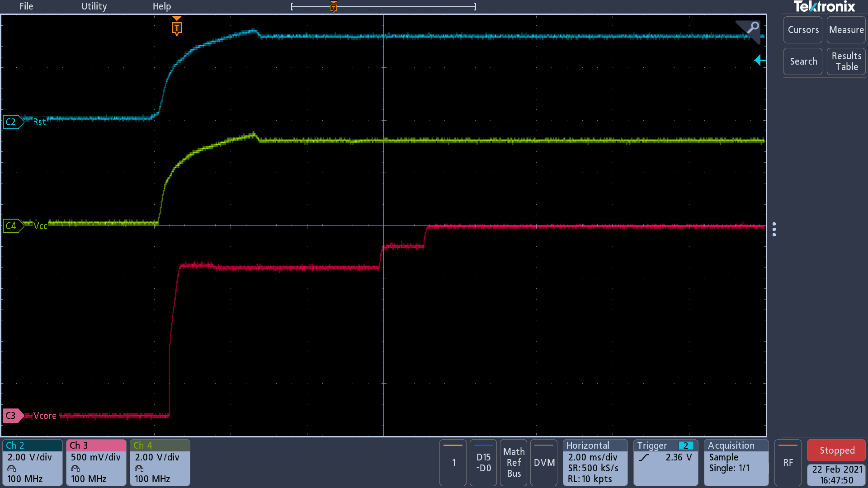Open the Trigger settings badge
Image resolution: width=868 pixels, height=488 pixels.
click(x=666, y=463)
